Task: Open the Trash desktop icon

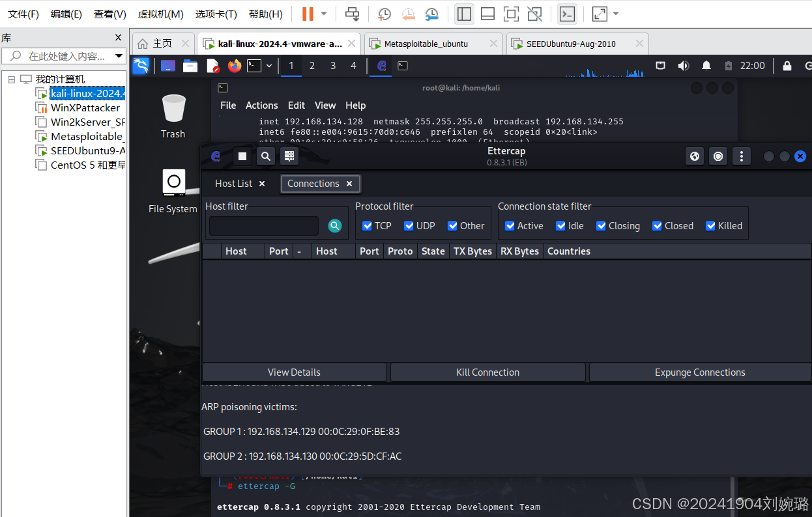Action: 173,116
